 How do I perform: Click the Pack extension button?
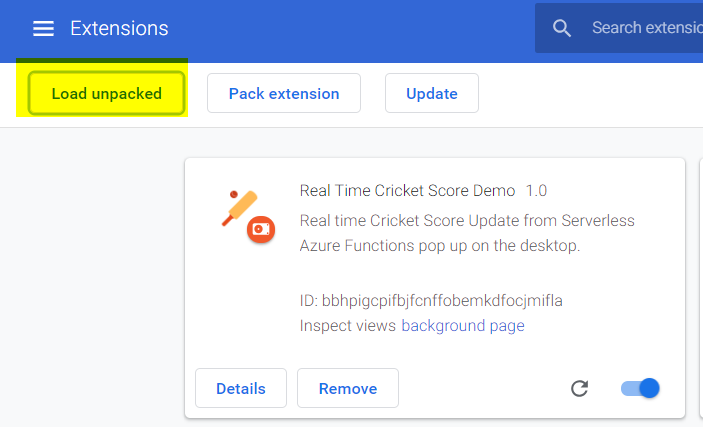coord(284,94)
